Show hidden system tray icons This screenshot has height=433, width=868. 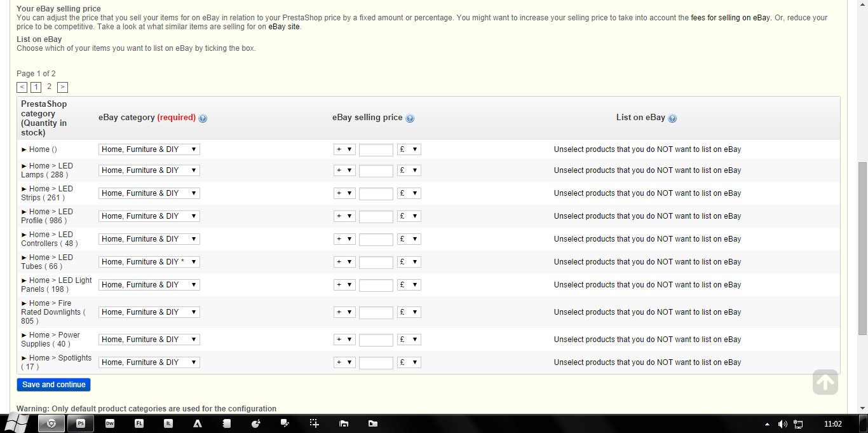pyautogui.click(x=767, y=424)
